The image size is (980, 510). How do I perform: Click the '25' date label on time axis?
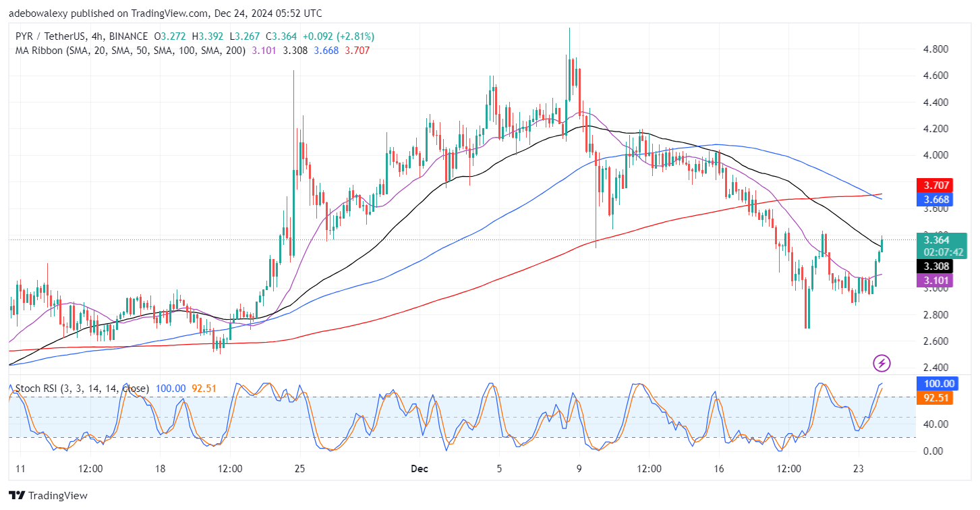300,468
